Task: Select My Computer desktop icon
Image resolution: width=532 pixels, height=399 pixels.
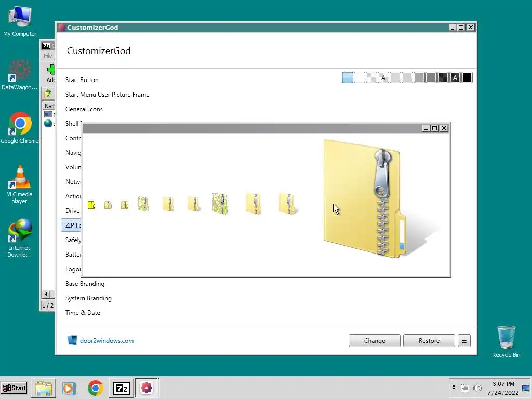Action: coord(20,21)
